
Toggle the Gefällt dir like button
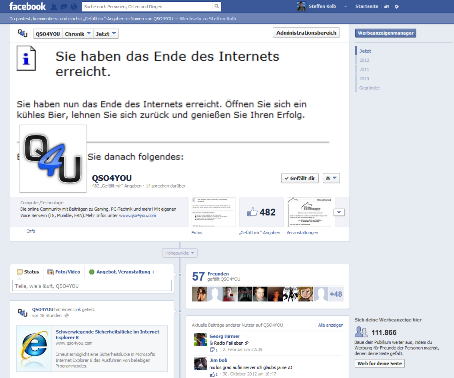coord(300,178)
